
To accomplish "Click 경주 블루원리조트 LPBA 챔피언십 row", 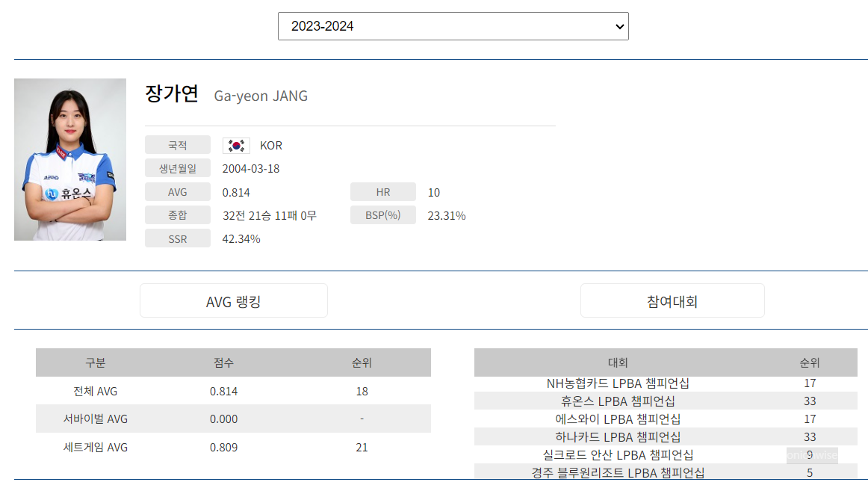I will pyautogui.click(x=619, y=472).
